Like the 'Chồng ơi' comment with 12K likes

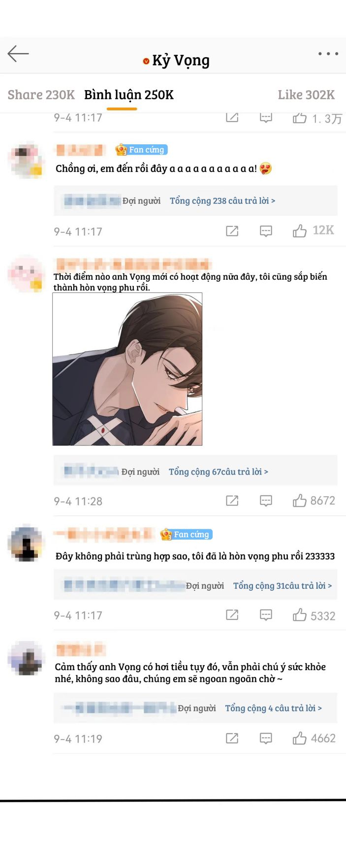coord(299,230)
